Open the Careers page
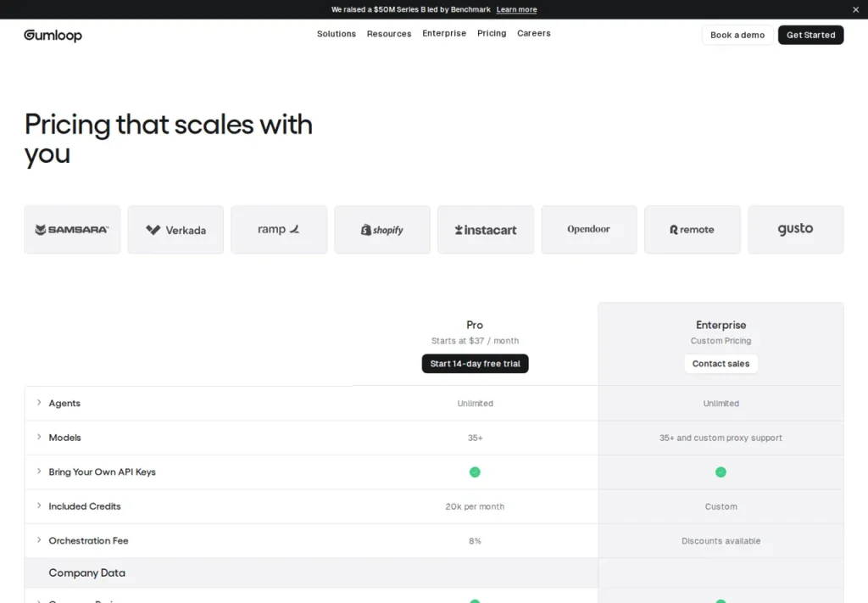The width and height of the screenshot is (868, 603). pos(534,33)
